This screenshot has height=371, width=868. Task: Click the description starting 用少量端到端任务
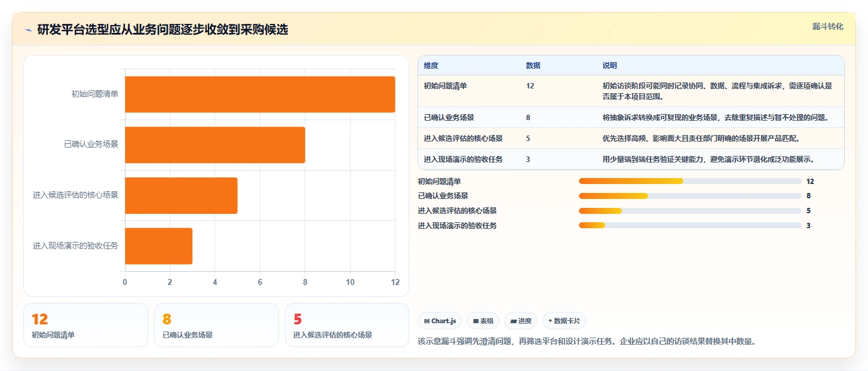point(708,160)
